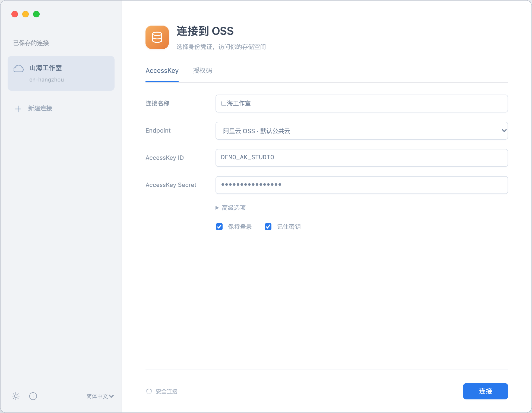Viewport: 532px width, 413px height.
Task: Click the green fullscreen window button
Action: [x=36, y=14]
